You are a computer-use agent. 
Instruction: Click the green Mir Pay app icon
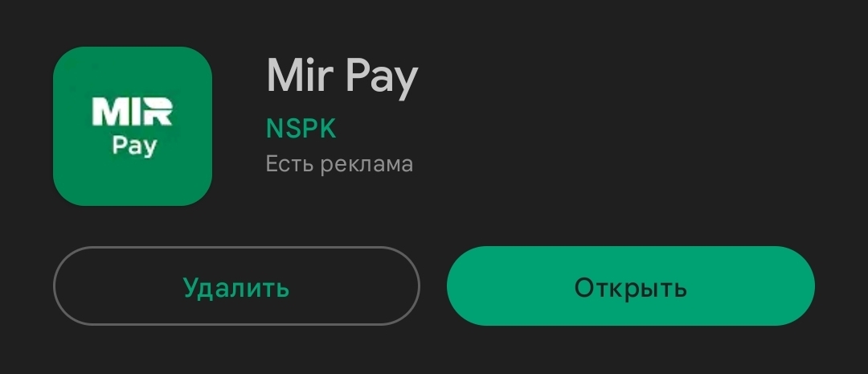[x=133, y=125]
